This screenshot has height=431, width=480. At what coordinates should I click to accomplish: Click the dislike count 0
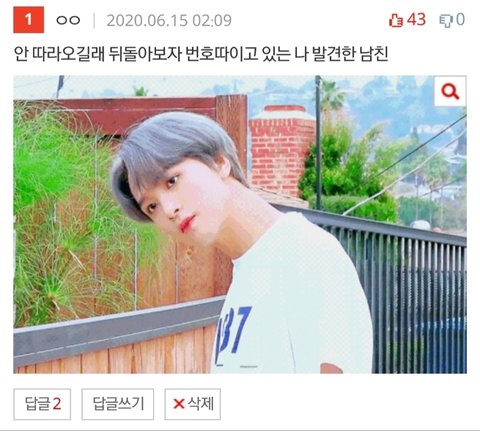pyautogui.click(x=460, y=19)
